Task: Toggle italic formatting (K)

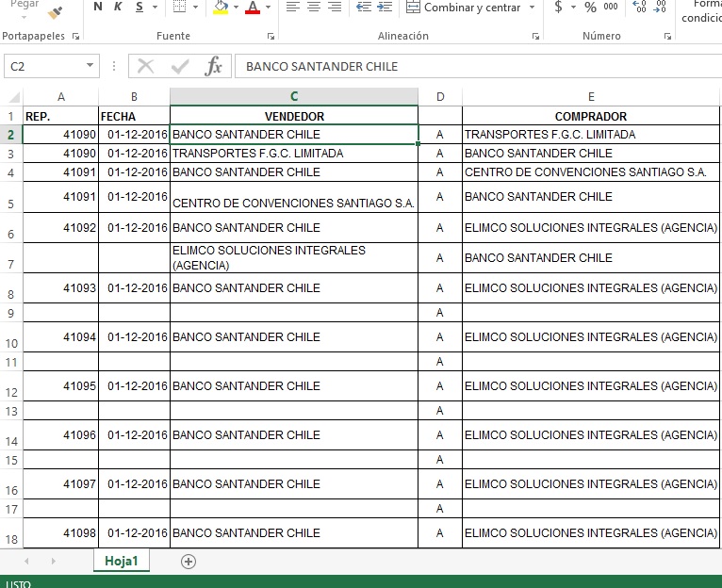Action: (x=118, y=7)
